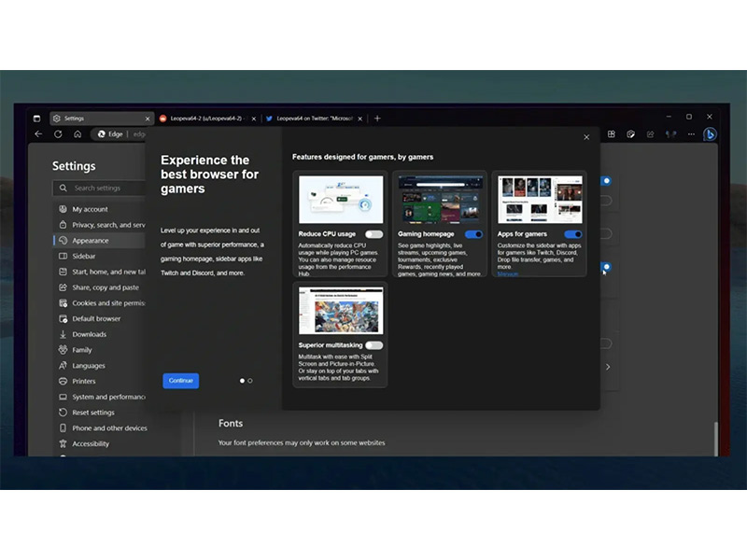Go to the home page icon

pos(78,134)
